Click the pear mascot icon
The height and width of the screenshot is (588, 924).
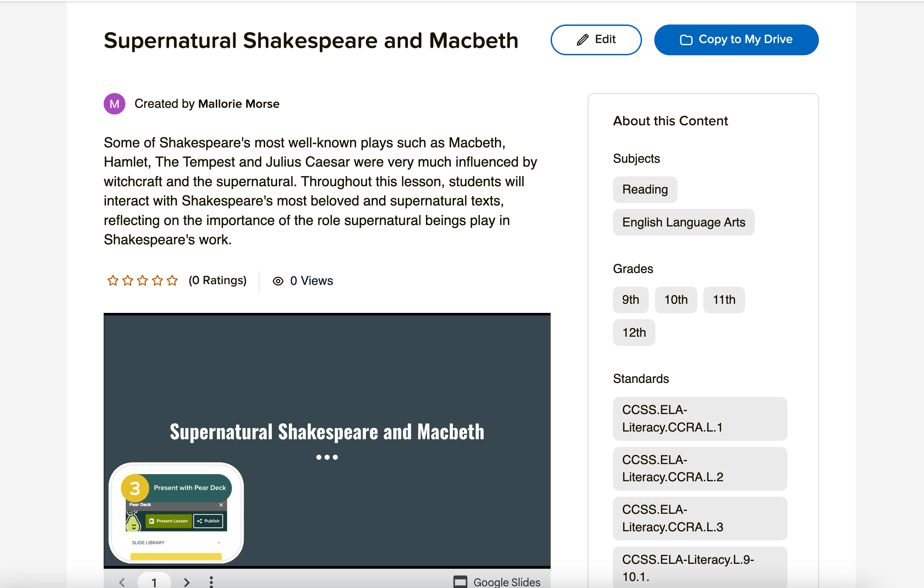coord(133,522)
